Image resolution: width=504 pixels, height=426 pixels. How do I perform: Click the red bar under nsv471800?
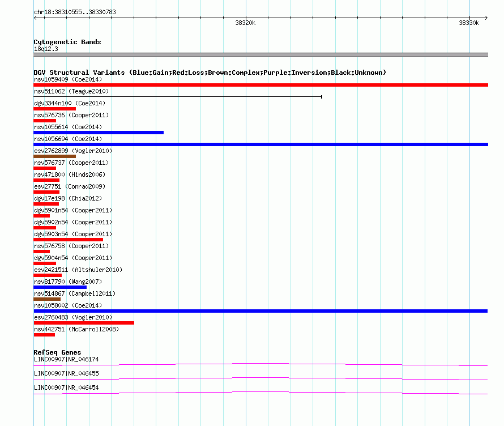46,180
